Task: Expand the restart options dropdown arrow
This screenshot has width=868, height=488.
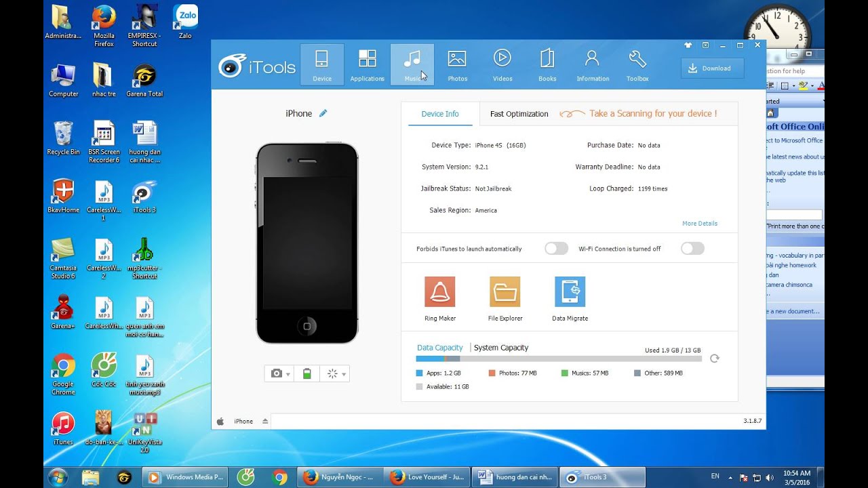Action: pos(344,374)
